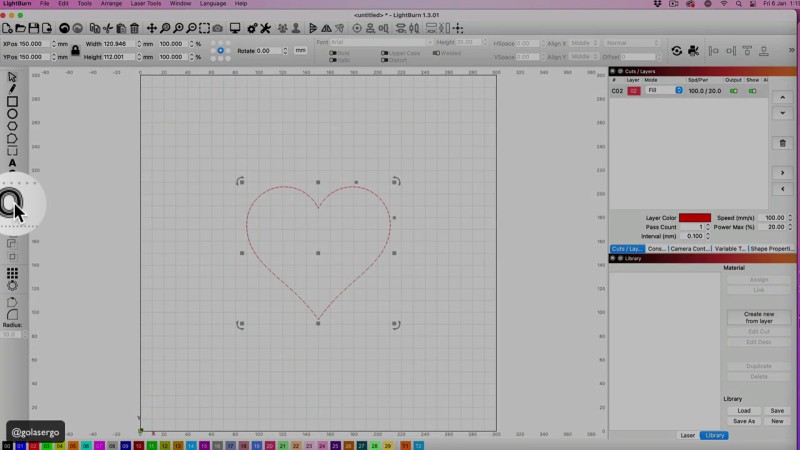Select the Text tool in left toolbar
This screenshot has width=800, height=450.
(12, 163)
